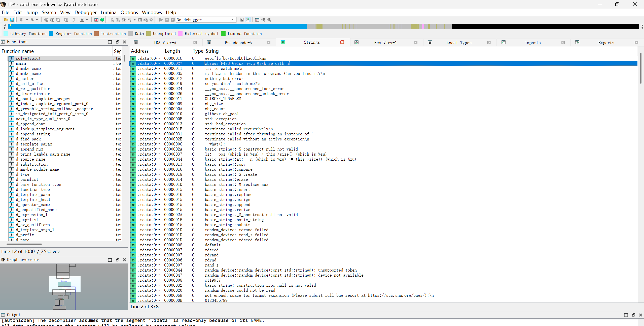Viewport: 644px width, 326px height.
Task: Sort strings by Length column header
Action: (172, 51)
